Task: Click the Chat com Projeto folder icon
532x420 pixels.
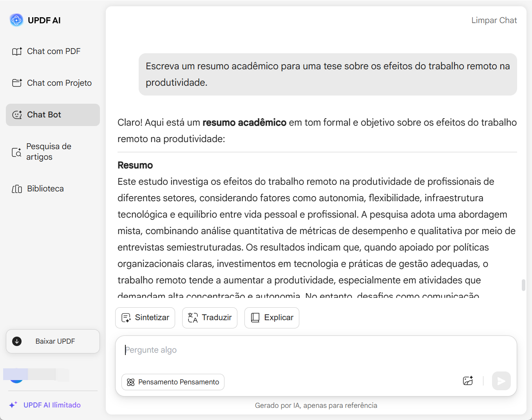Action: 17,83
